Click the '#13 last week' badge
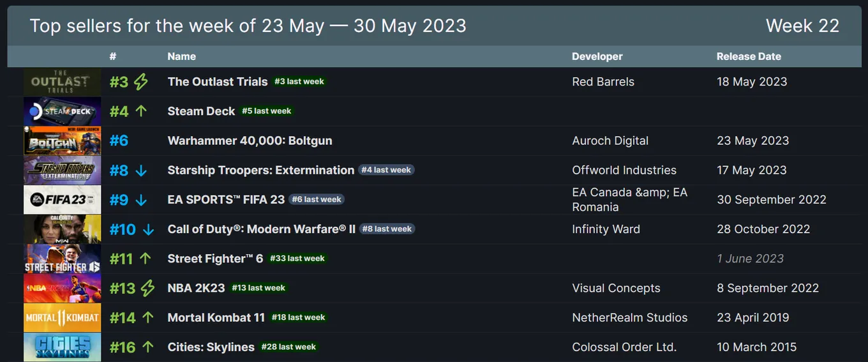Image resolution: width=868 pixels, height=362 pixels. [x=258, y=288]
